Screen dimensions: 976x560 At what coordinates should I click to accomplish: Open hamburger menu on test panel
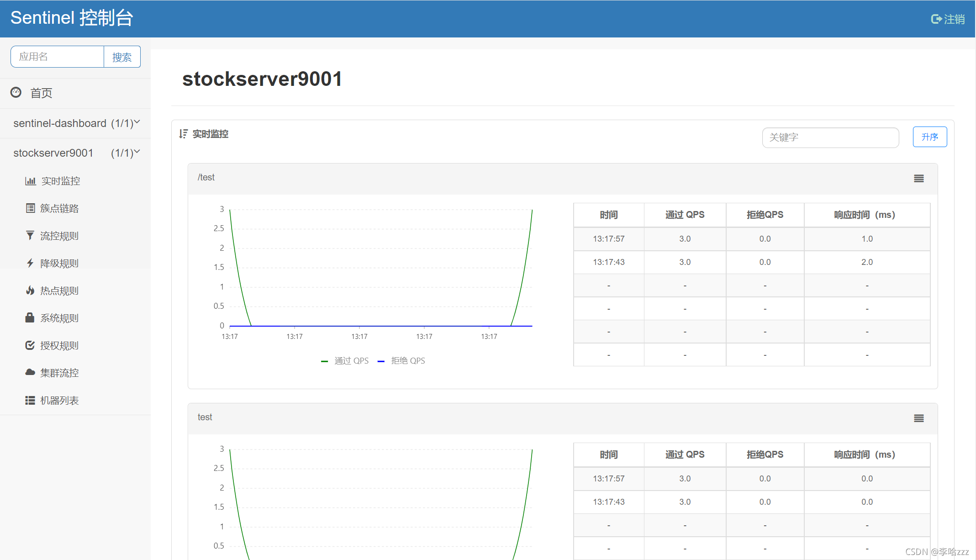click(x=919, y=418)
